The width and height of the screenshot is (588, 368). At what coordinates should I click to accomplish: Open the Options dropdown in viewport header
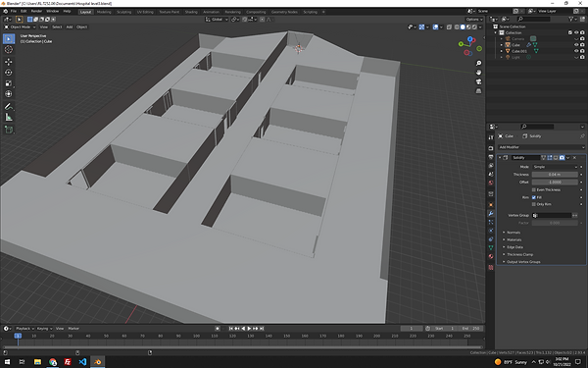474,20
